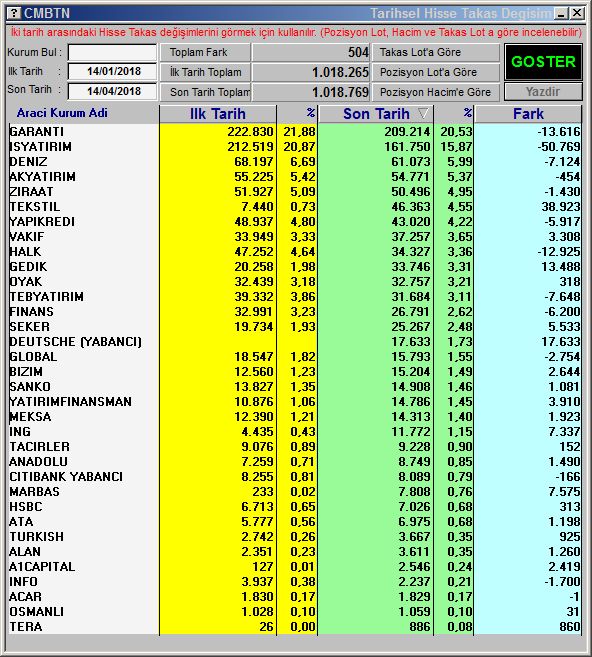Click the green GOSTER button
This screenshot has width=592, height=657.
point(543,62)
